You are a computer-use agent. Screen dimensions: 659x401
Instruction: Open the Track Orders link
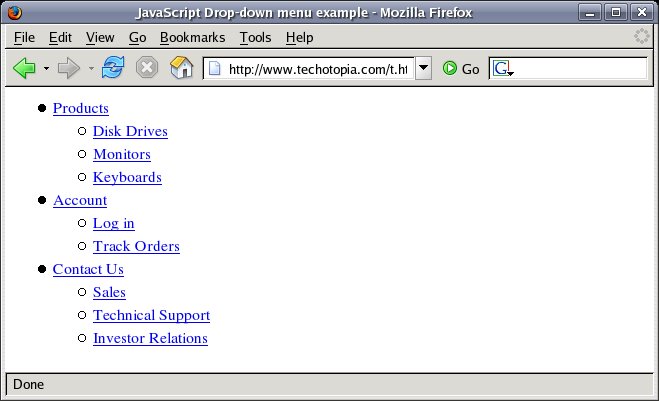(136, 246)
